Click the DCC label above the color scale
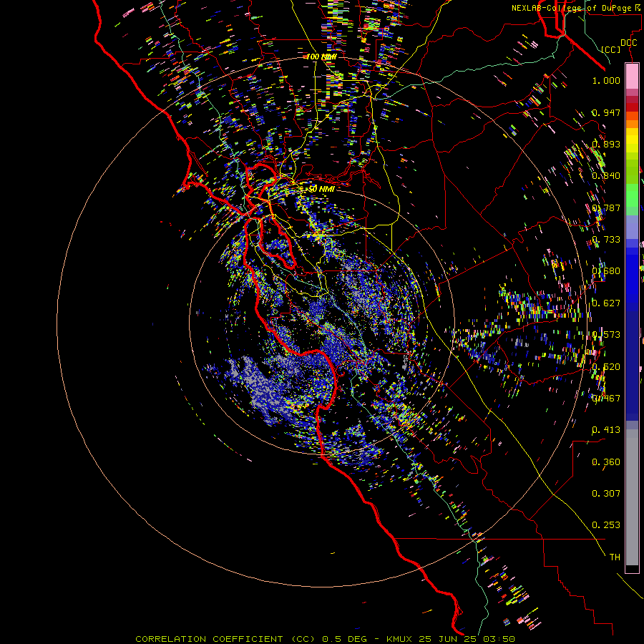Viewport: 644px width, 644px height. (628, 43)
